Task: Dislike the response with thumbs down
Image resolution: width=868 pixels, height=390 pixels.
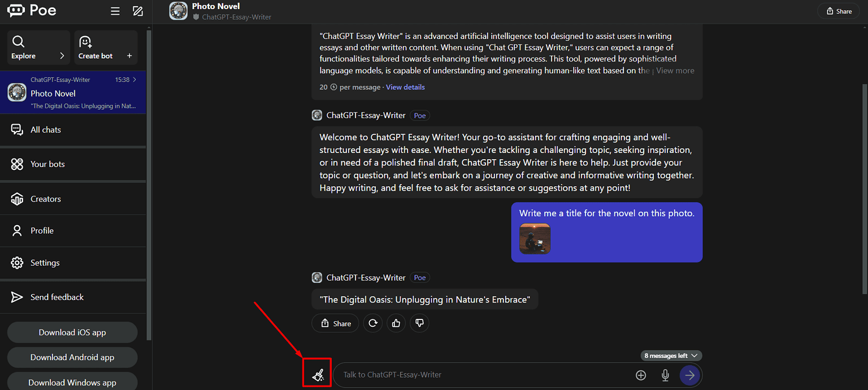Action: (419, 323)
